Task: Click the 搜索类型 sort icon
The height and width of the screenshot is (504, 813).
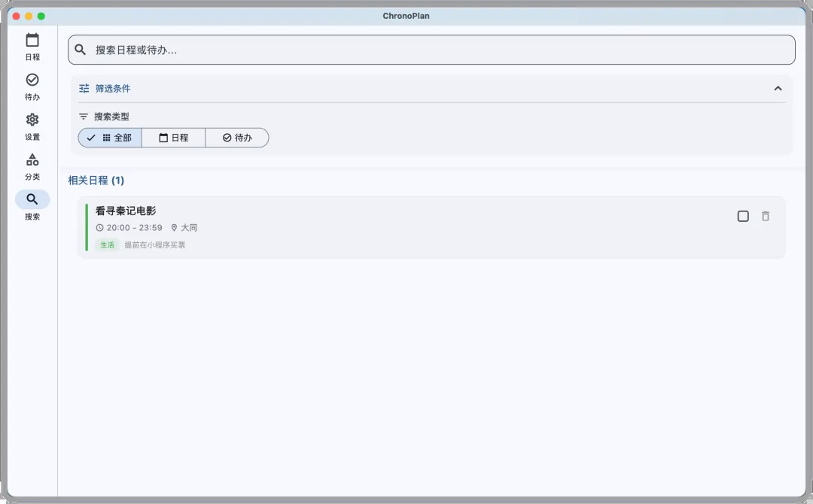Action: pos(84,117)
